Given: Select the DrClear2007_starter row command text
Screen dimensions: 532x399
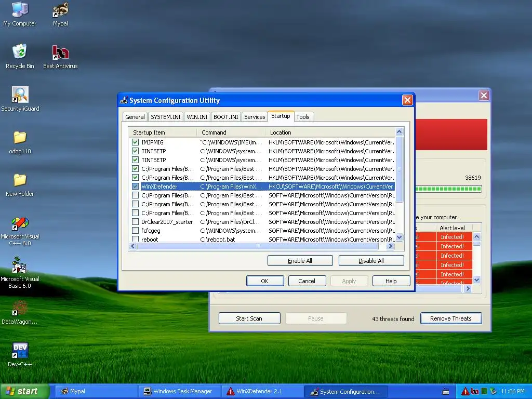Looking at the screenshot, I should point(230,221).
